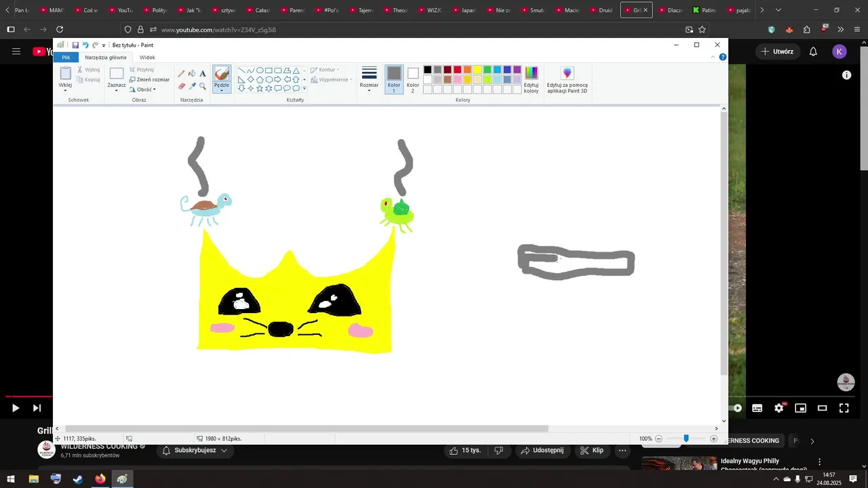Open Steam from the taskbar
This screenshot has width=868, height=488.
tap(78, 479)
